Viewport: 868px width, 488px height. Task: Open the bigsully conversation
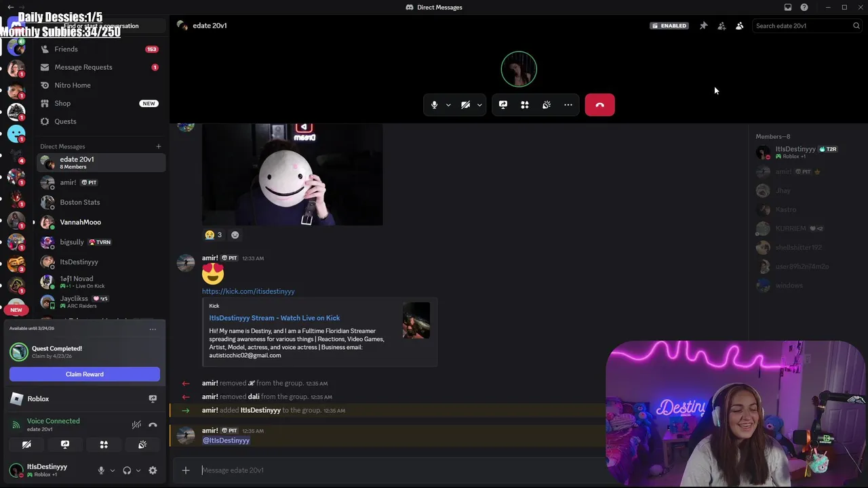[101, 242]
